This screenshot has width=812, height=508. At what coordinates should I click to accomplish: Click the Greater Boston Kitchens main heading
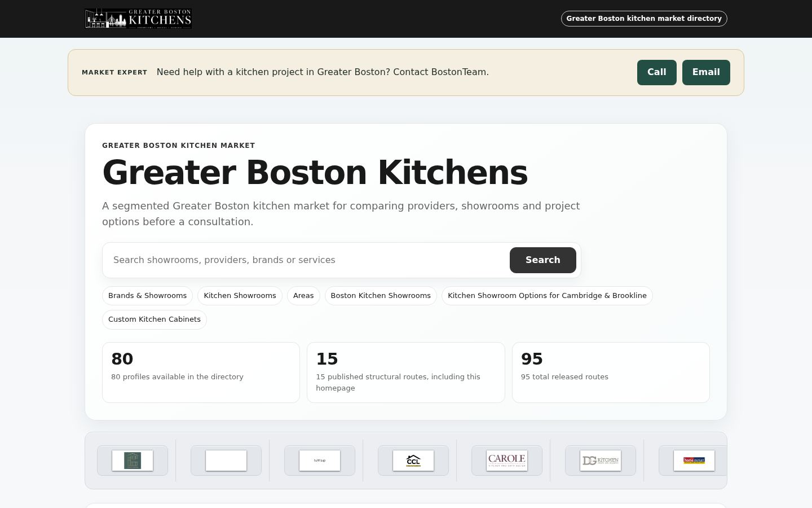[x=315, y=173]
